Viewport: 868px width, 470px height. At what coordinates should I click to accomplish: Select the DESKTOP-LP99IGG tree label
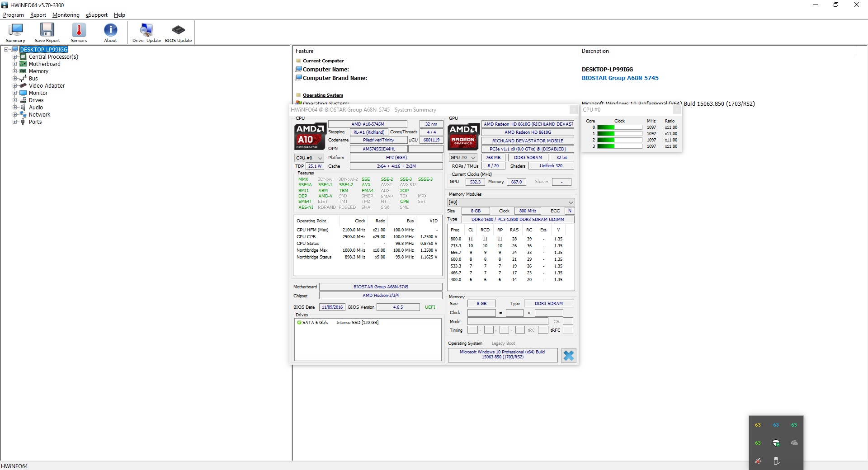tap(44, 50)
